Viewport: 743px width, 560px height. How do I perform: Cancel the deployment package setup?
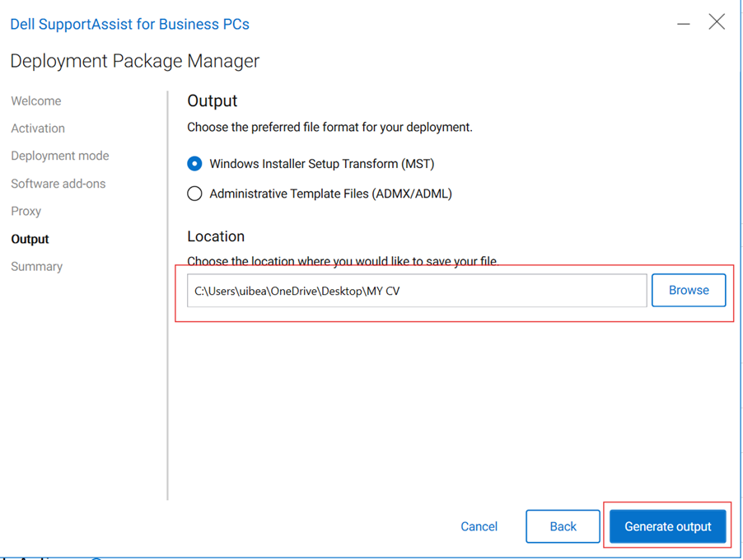(x=479, y=526)
